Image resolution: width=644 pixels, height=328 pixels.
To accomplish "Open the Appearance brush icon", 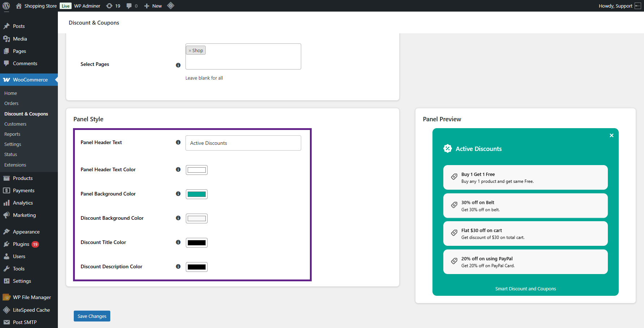I will (x=7, y=231).
